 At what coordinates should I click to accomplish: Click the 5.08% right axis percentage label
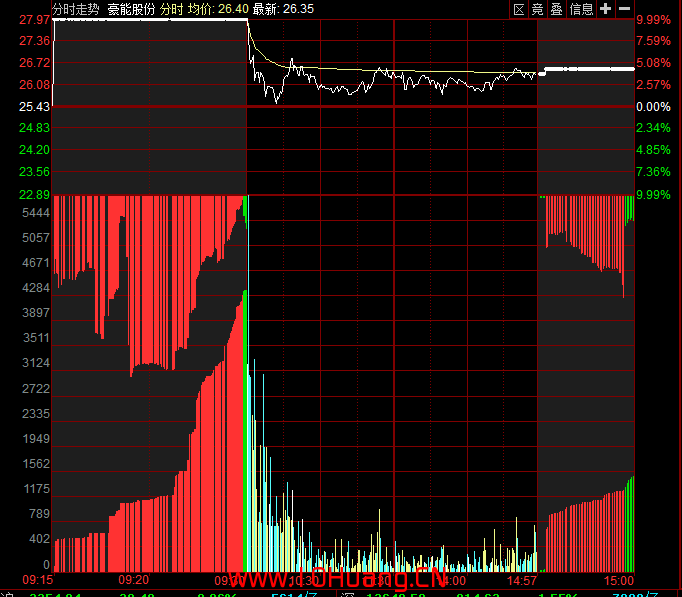click(653, 63)
